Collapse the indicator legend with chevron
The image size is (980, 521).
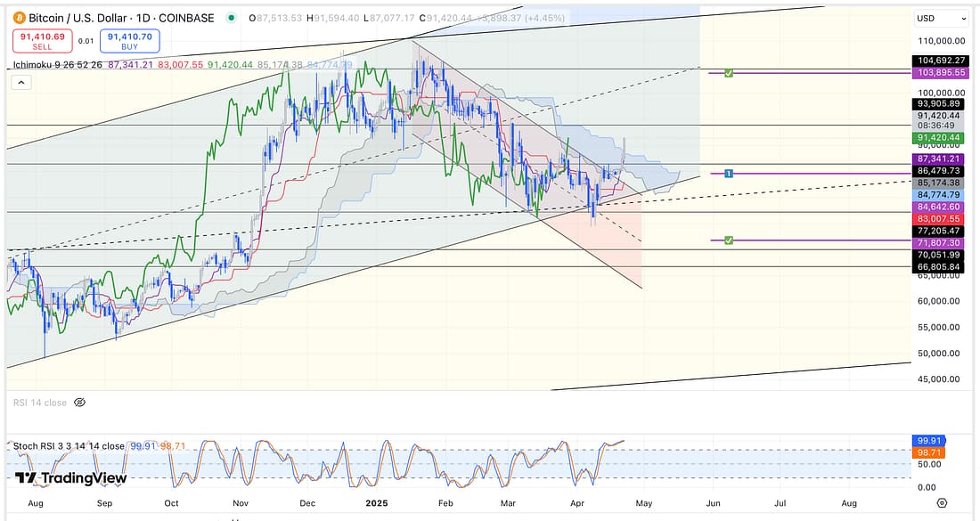pos(20,82)
